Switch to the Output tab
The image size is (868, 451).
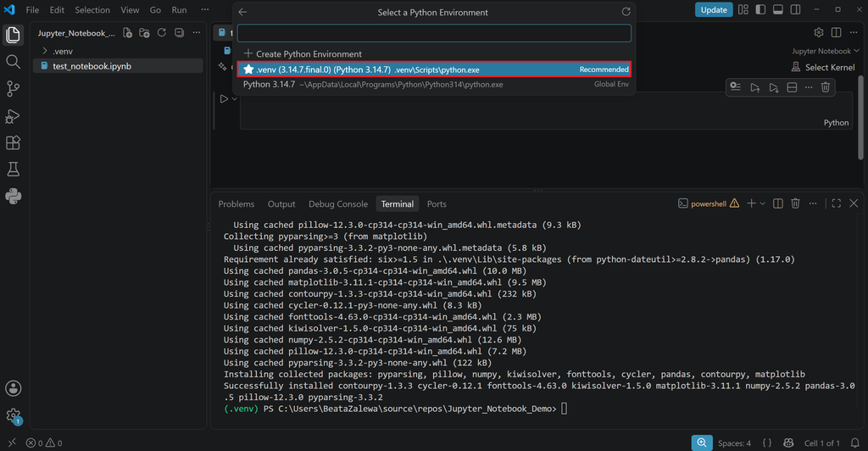281,203
